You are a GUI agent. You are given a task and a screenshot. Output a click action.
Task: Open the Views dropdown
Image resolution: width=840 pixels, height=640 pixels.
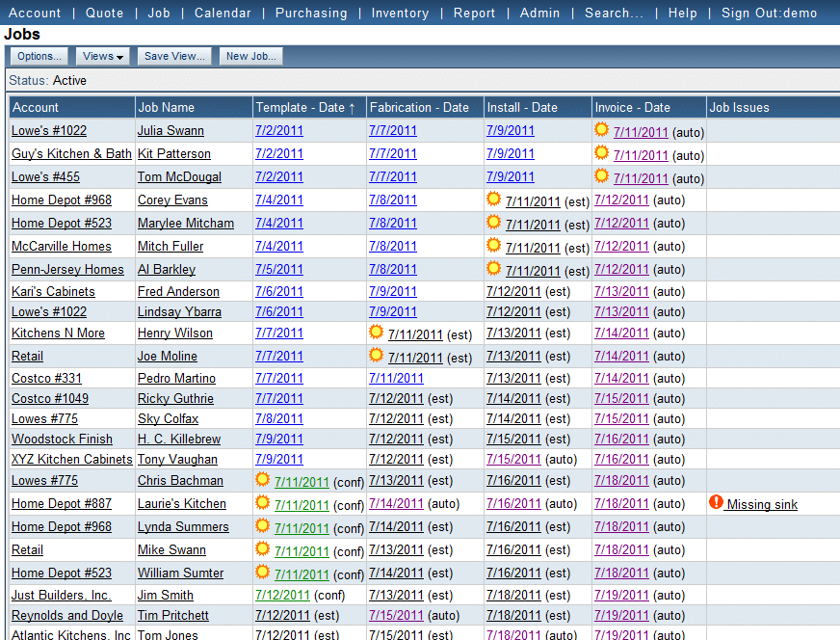(103, 56)
